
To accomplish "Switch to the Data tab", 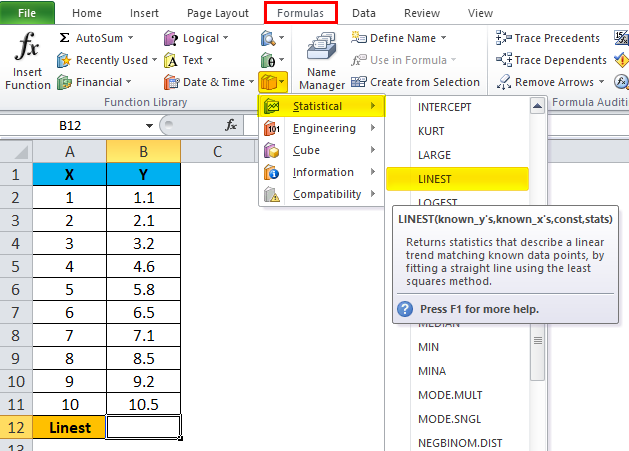I will point(364,13).
